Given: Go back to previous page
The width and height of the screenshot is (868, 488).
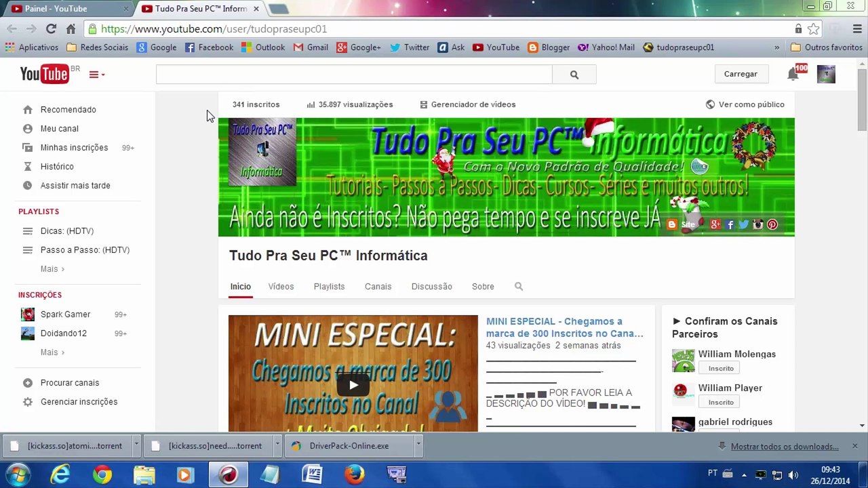Looking at the screenshot, I should coord(12,29).
